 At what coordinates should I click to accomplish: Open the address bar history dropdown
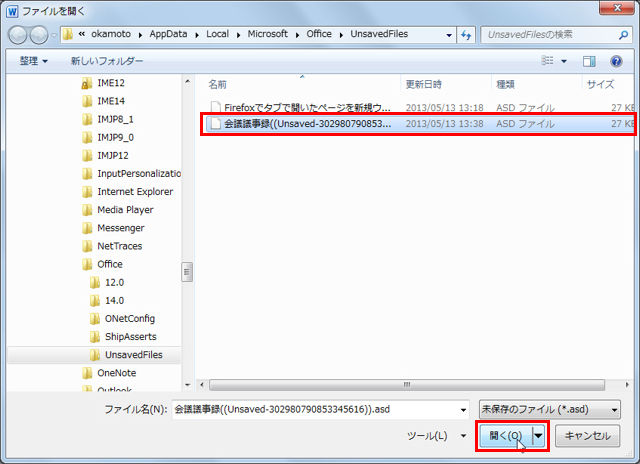click(449, 35)
